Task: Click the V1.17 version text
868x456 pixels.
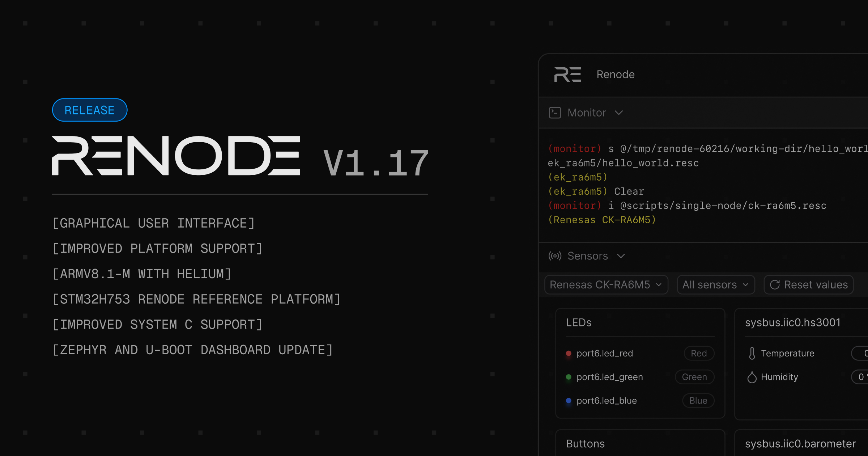Action: coord(376,163)
